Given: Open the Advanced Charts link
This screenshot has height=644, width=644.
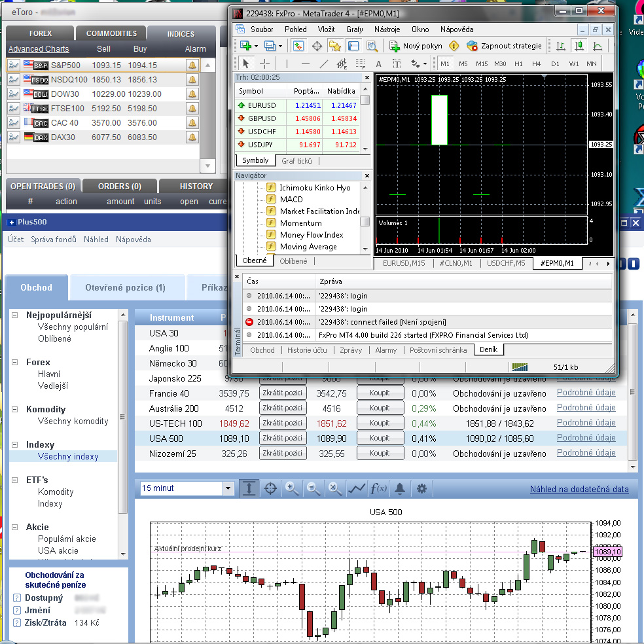Looking at the screenshot, I should [x=39, y=49].
